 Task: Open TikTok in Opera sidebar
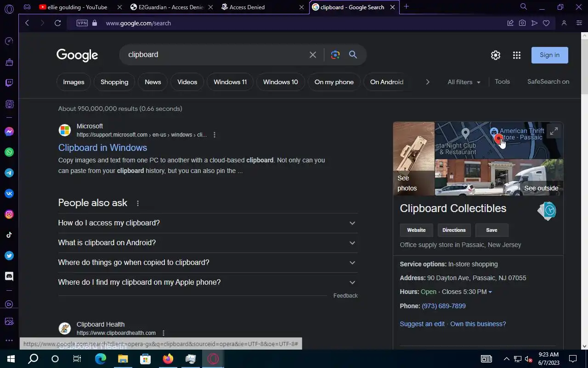coord(9,235)
